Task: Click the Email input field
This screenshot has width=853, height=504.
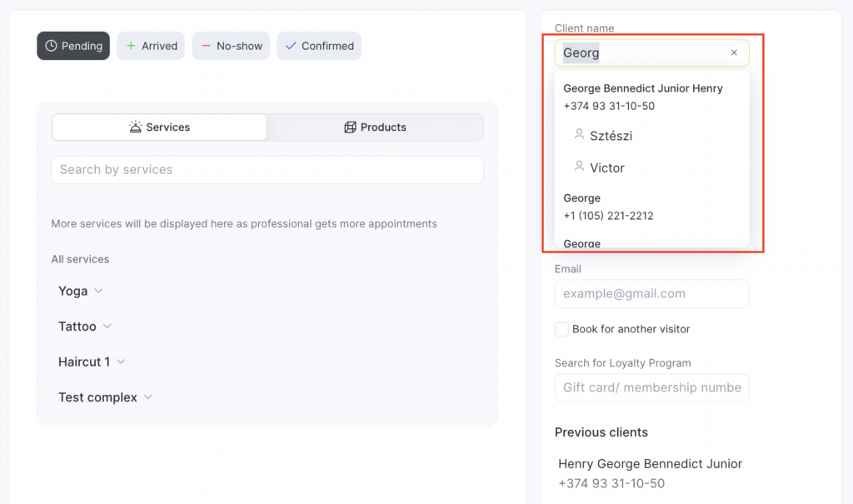Action: pos(651,294)
